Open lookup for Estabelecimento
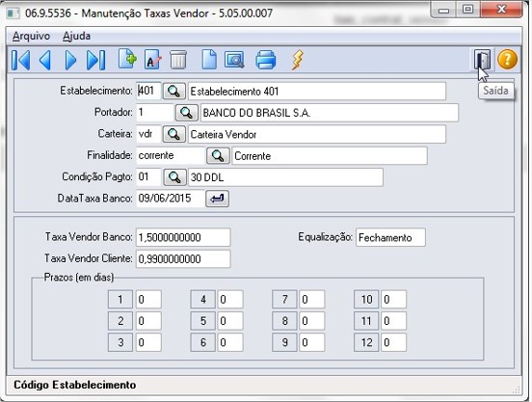Image resolution: width=532 pixels, height=402 pixels. [x=174, y=91]
